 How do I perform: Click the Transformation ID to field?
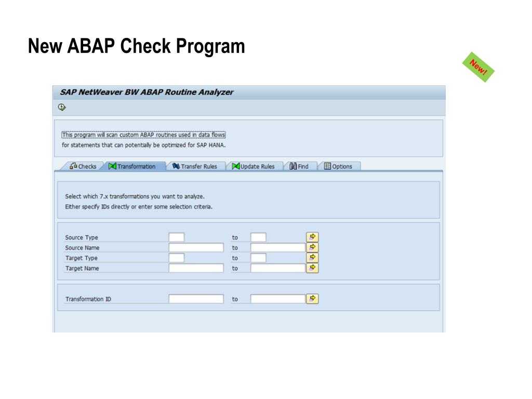click(x=278, y=299)
